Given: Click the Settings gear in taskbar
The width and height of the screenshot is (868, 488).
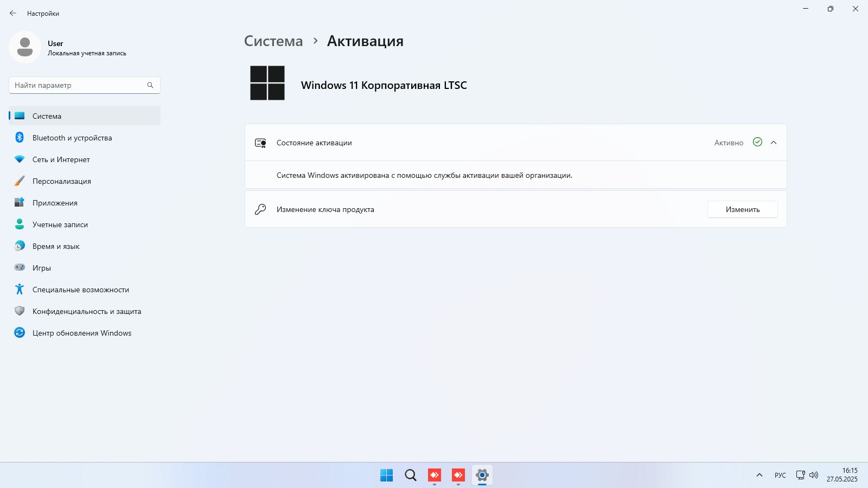Looking at the screenshot, I should pyautogui.click(x=482, y=476).
